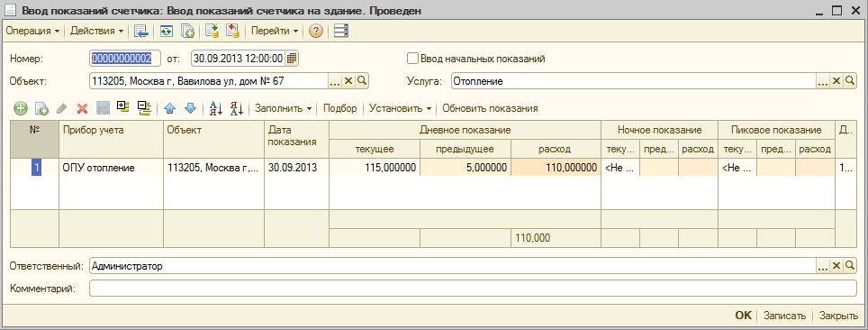Click the Дата показания column header
This screenshot has height=330, width=868.
(297, 139)
